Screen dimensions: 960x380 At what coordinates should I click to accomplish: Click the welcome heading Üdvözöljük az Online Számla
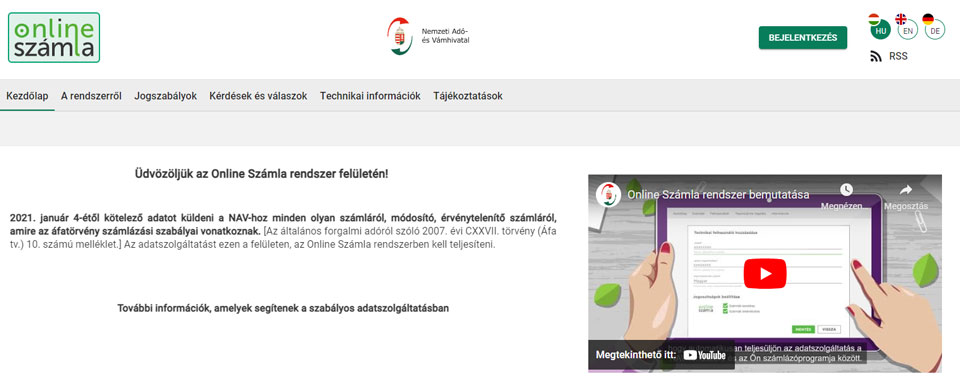[261, 174]
